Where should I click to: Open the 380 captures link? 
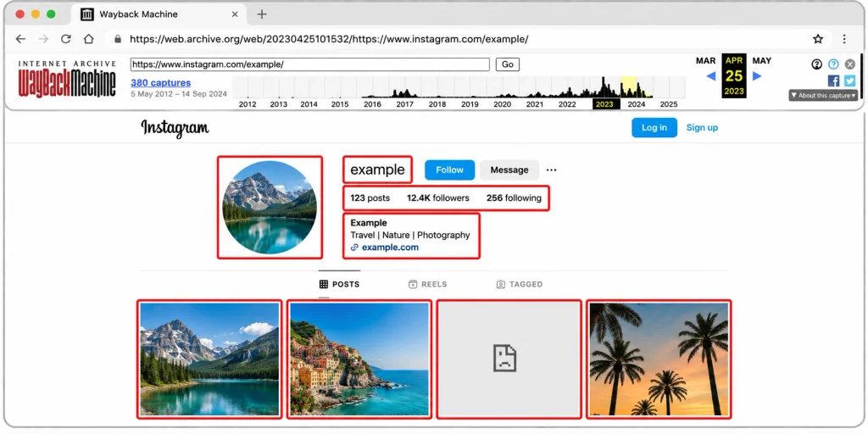point(160,82)
